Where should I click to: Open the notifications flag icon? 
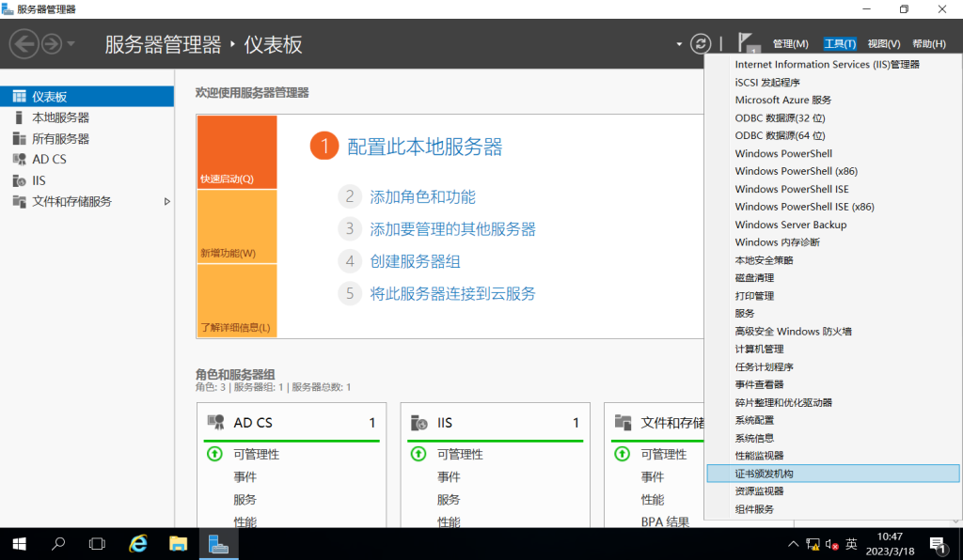[x=748, y=43]
